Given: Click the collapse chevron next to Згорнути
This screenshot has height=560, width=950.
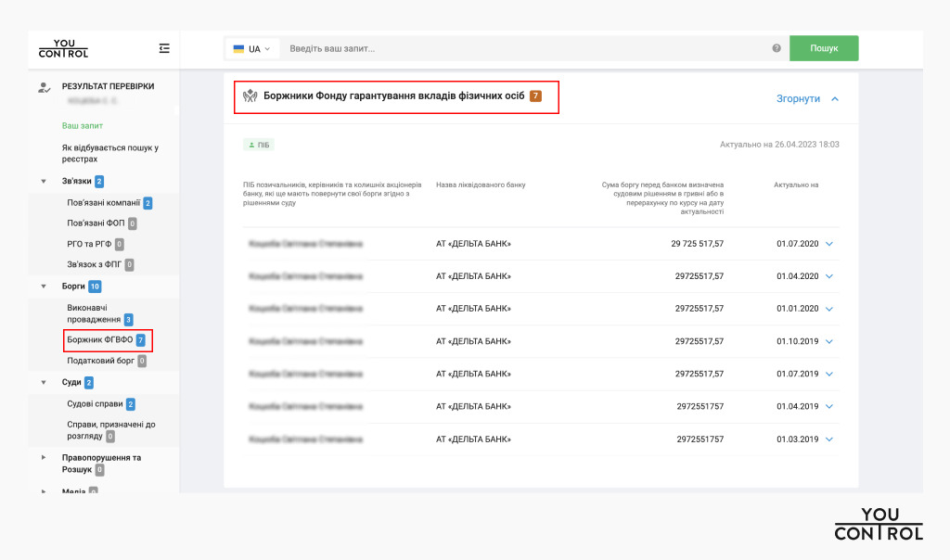Looking at the screenshot, I should click(835, 98).
